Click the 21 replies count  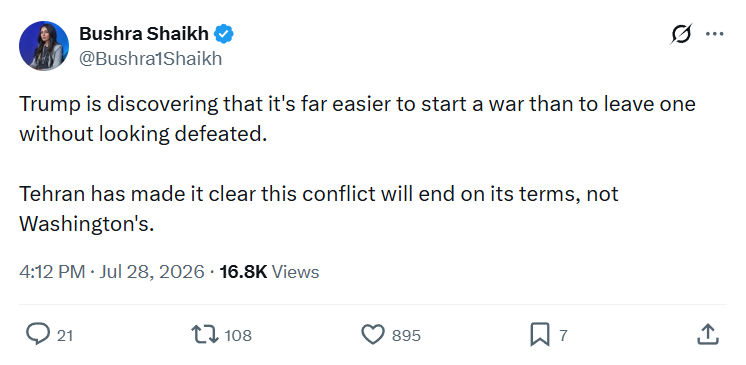click(65, 335)
